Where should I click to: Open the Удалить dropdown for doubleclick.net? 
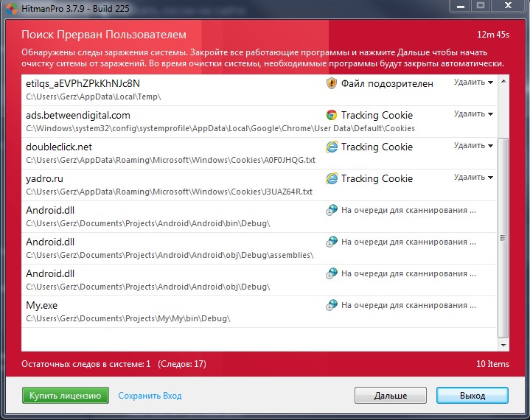473,146
